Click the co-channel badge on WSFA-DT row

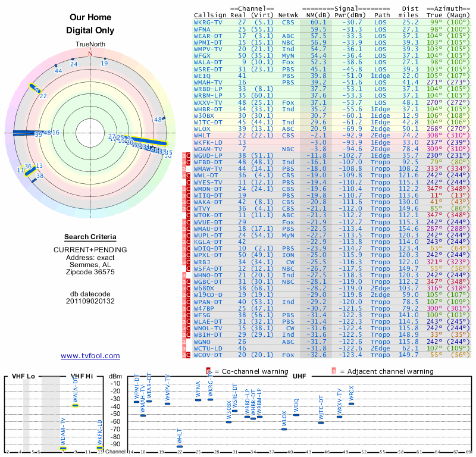click(188, 269)
